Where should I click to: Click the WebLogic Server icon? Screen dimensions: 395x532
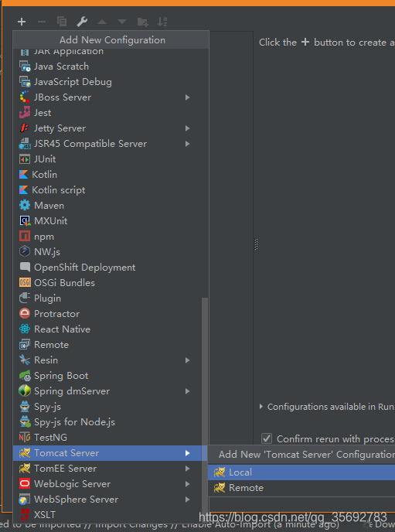coord(25,484)
